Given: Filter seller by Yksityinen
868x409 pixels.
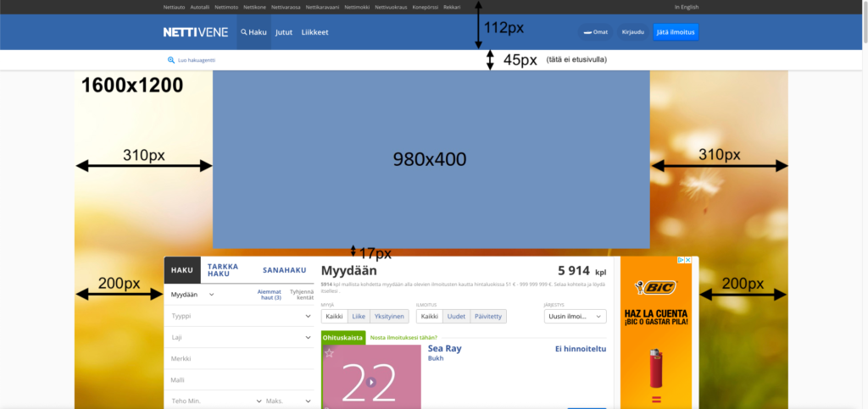Looking at the screenshot, I should (390, 316).
